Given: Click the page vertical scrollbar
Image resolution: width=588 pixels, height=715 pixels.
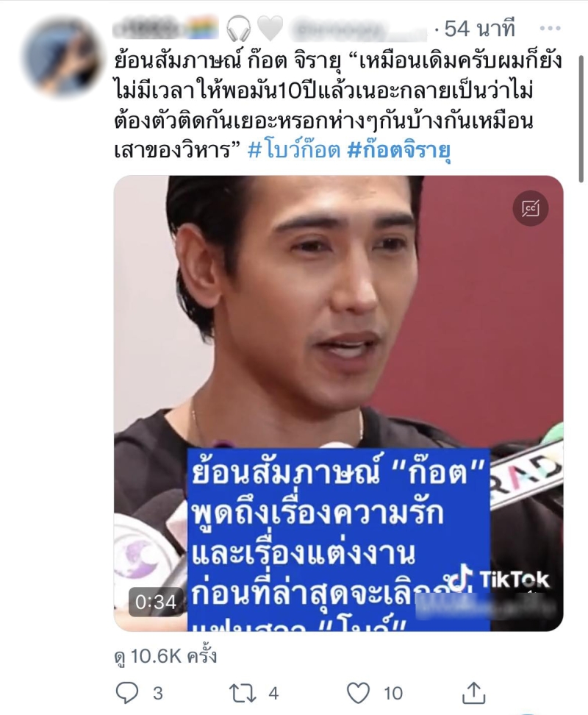Looking at the screenshot, I should (x=581, y=118).
